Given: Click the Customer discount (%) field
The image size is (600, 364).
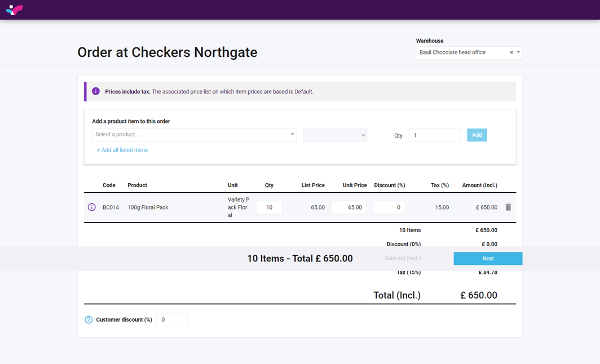Looking at the screenshot, I should tap(172, 319).
